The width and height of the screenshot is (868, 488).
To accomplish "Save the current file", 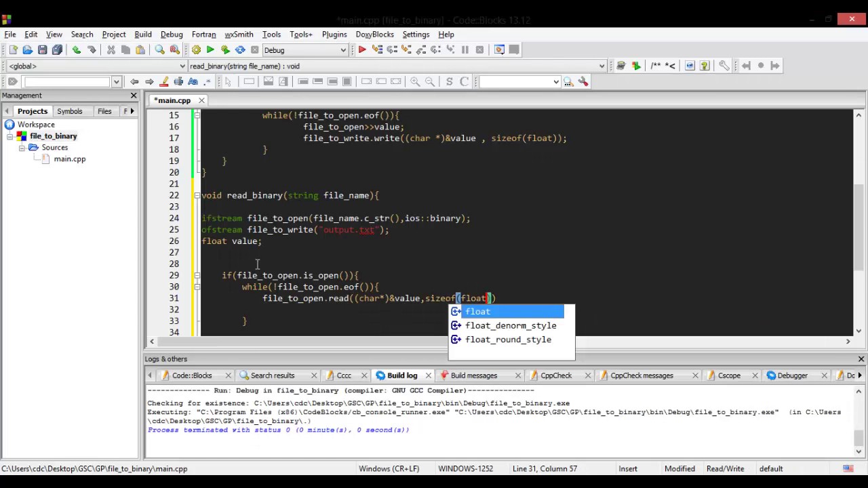I will click(x=42, y=49).
